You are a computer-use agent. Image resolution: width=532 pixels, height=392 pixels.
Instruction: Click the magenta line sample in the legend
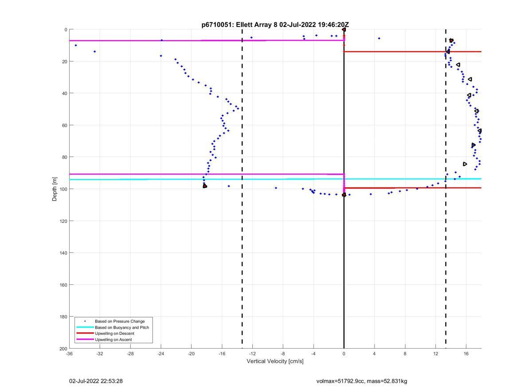click(85, 340)
